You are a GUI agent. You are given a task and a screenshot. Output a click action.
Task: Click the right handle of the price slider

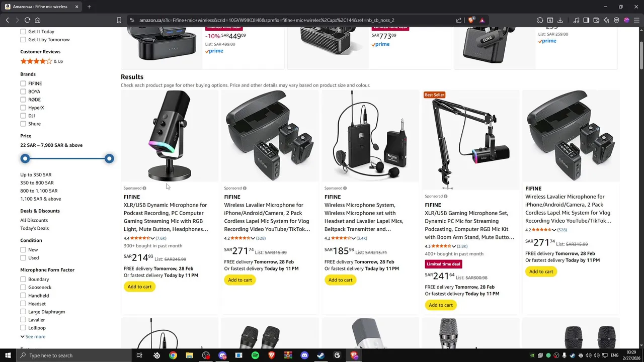(x=109, y=159)
